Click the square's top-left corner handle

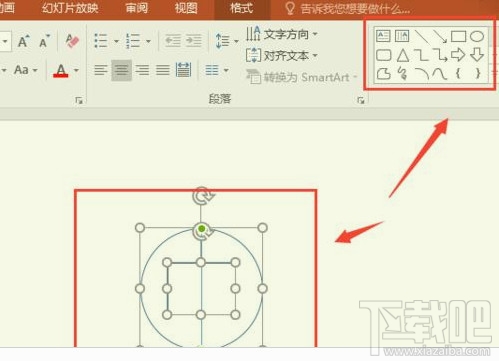pos(167,262)
